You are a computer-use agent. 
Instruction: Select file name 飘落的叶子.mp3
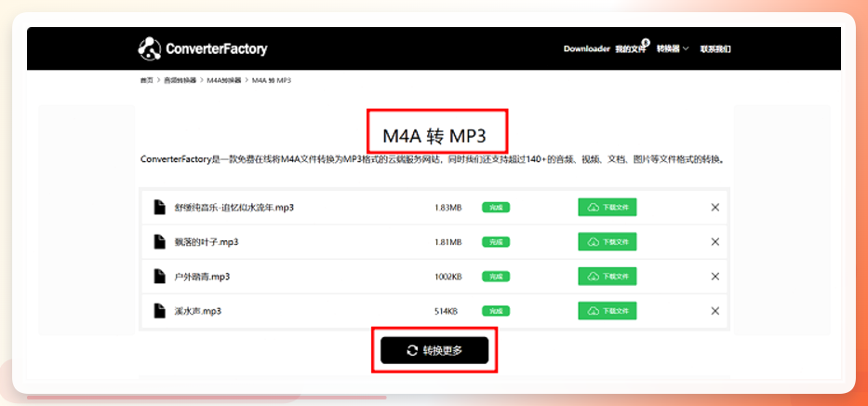207,241
